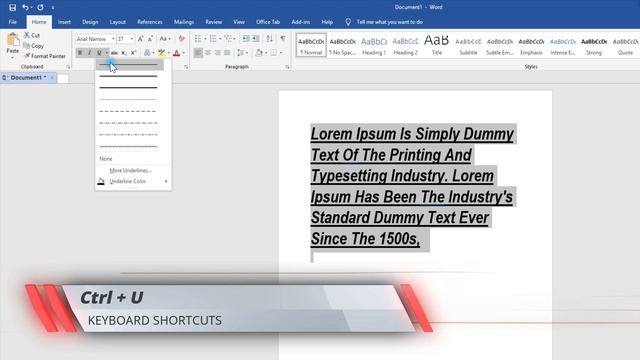
Task: Toggle Strikethrough abc button
Action: point(114,53)
